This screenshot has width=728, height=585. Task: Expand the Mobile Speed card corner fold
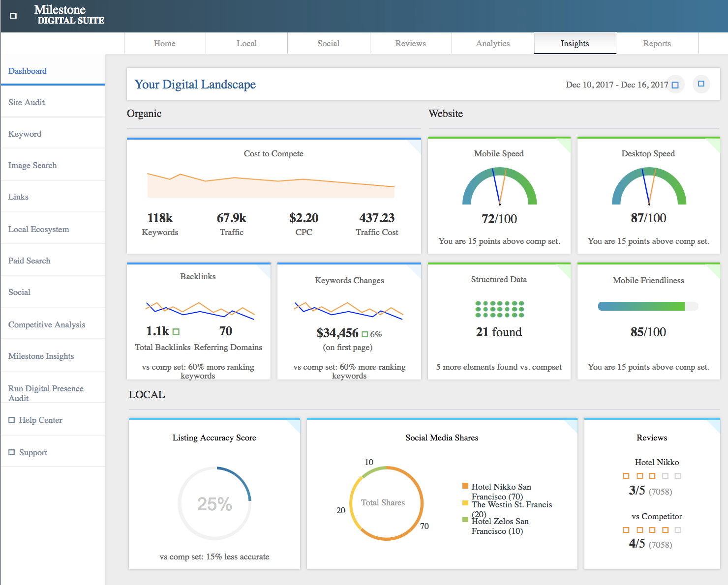pos(565,144)
